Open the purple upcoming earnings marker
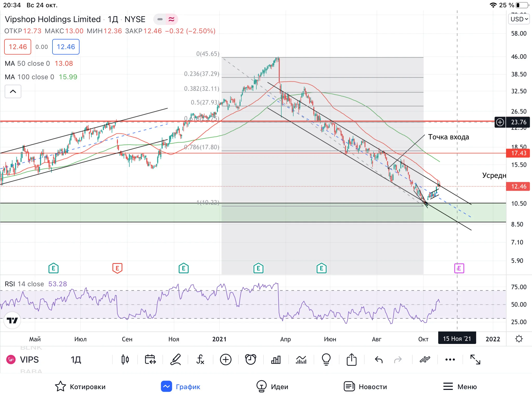 click(x=459, y=268)
